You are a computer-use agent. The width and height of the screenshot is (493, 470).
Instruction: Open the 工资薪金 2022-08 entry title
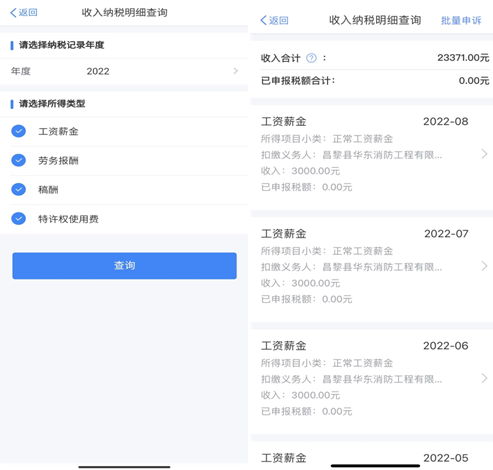click(284, 122)
